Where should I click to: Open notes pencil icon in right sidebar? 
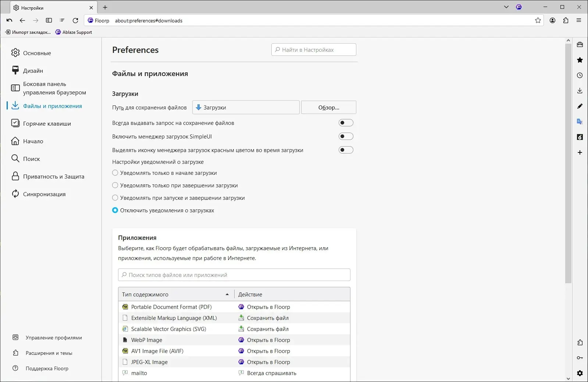(580, 106)
